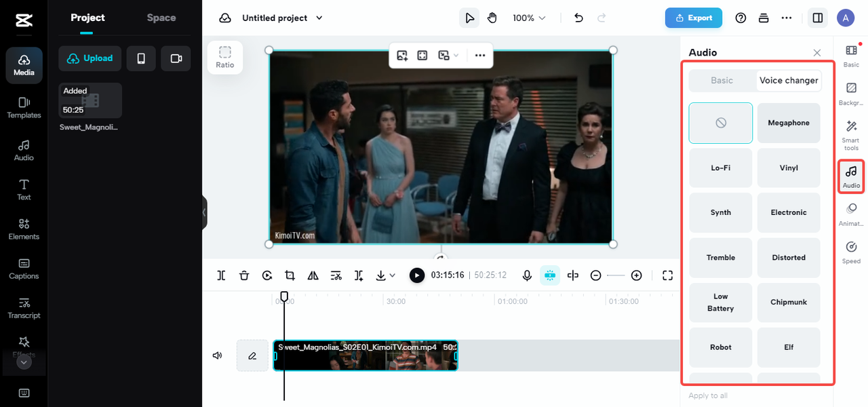Apply the Megaphone voice effect
The width and height of the screenshot is (868, 407).
(789, 123)
